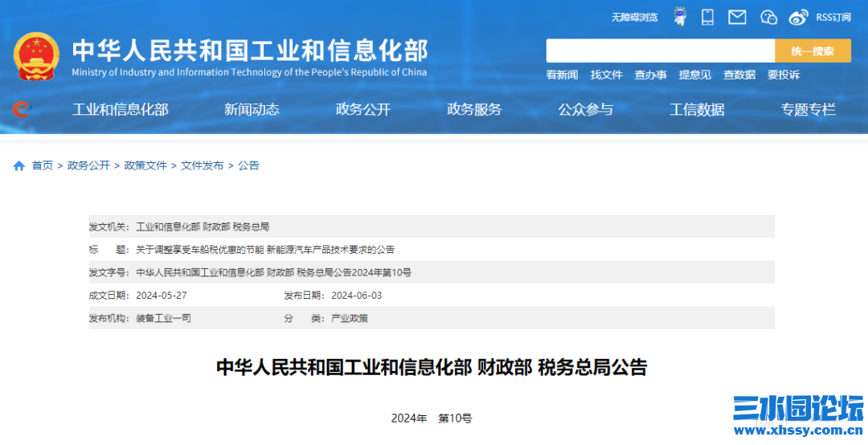Click the 发布机构 value 装备工业一司
This screenshot has width=868, height=445.
click(x=163, y=318)
